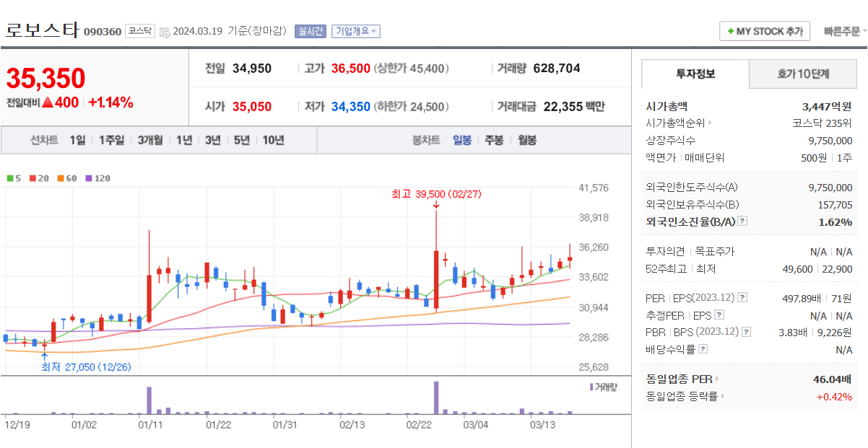The image size is (868, 448).
Task: Click the 하한가 24,500 text
Action: click(412, 107)
